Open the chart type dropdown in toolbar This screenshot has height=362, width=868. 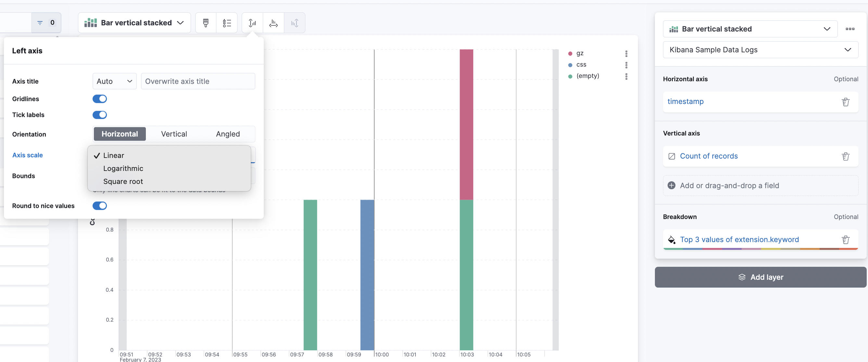(134, 22)
